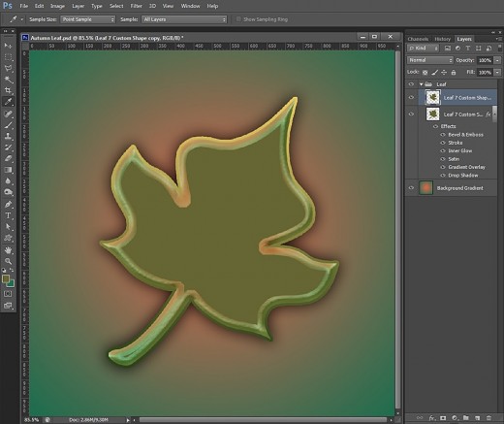Open the Image menu
The image size is (504, 424).
[x=57, y=6]
